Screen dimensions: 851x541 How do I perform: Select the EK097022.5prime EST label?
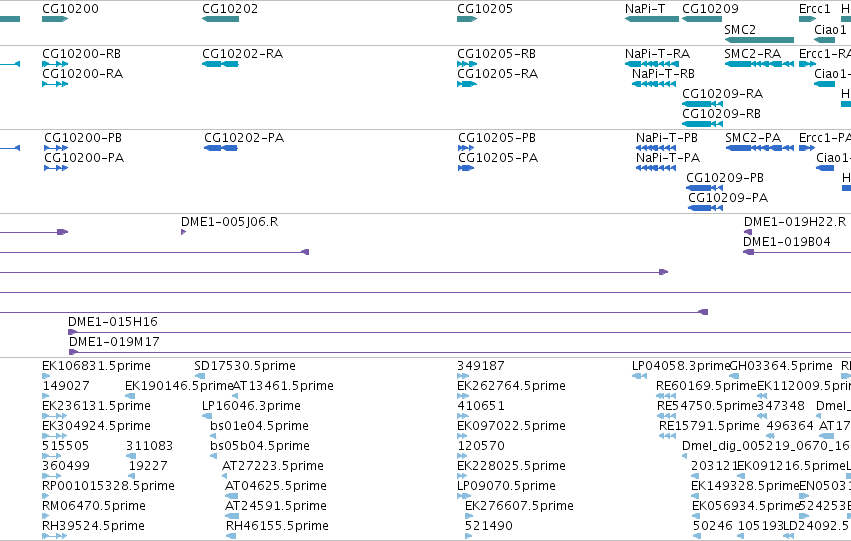tap(511, 427)
